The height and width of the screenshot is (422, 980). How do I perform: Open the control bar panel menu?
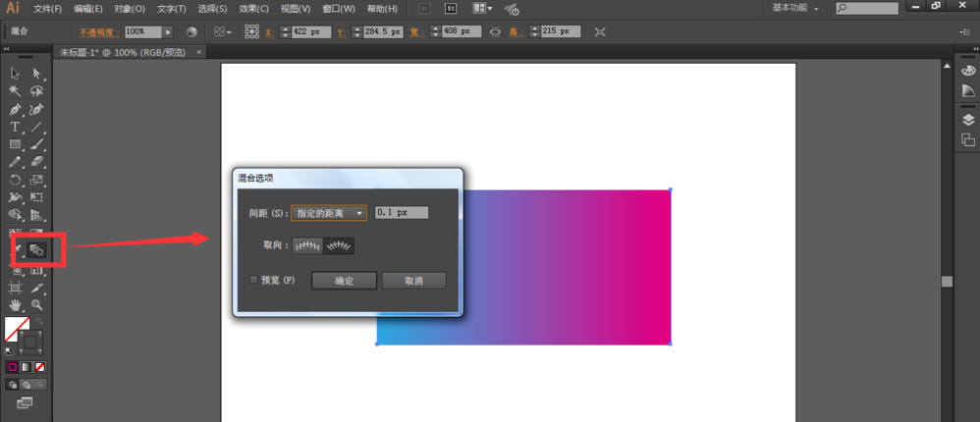pyautogui.click(x=964, y=31)
